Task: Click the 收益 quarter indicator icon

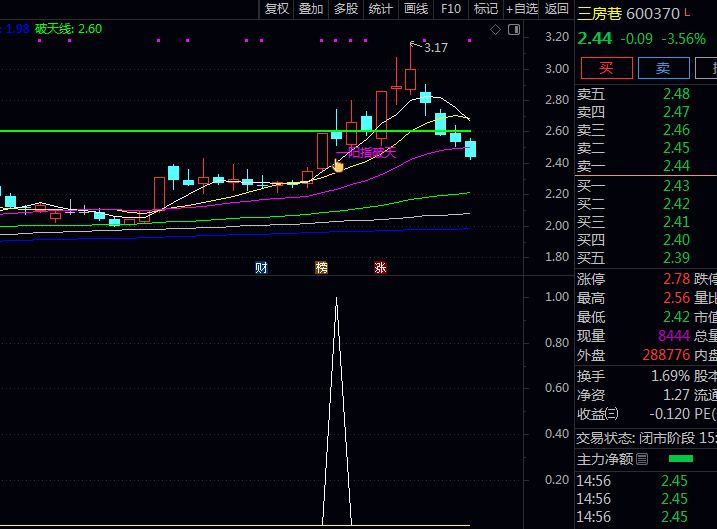Action: click(x=612, y=414)
